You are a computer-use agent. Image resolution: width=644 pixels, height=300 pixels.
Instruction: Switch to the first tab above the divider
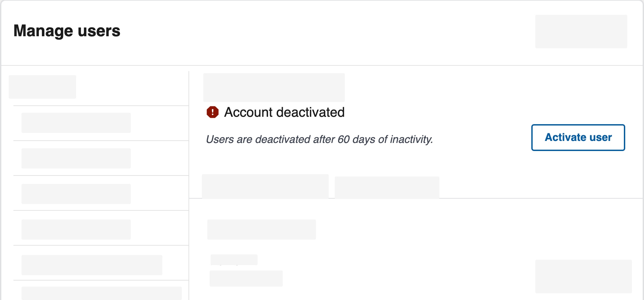pyautogui.click(x=265, y=186)
